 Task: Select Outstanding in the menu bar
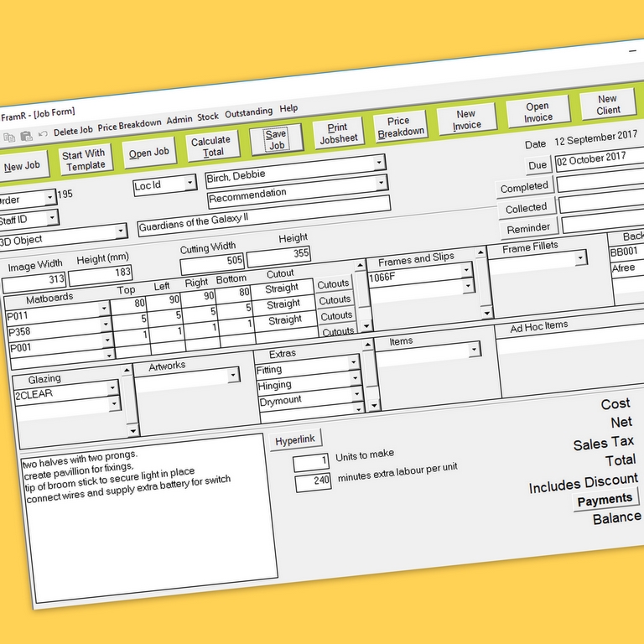click(248, 112)
